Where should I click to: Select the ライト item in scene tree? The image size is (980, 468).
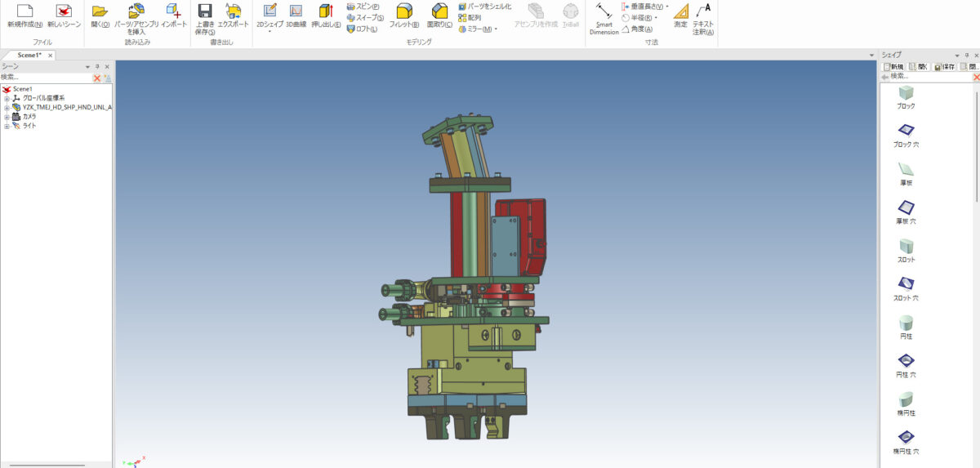[29, 126]
